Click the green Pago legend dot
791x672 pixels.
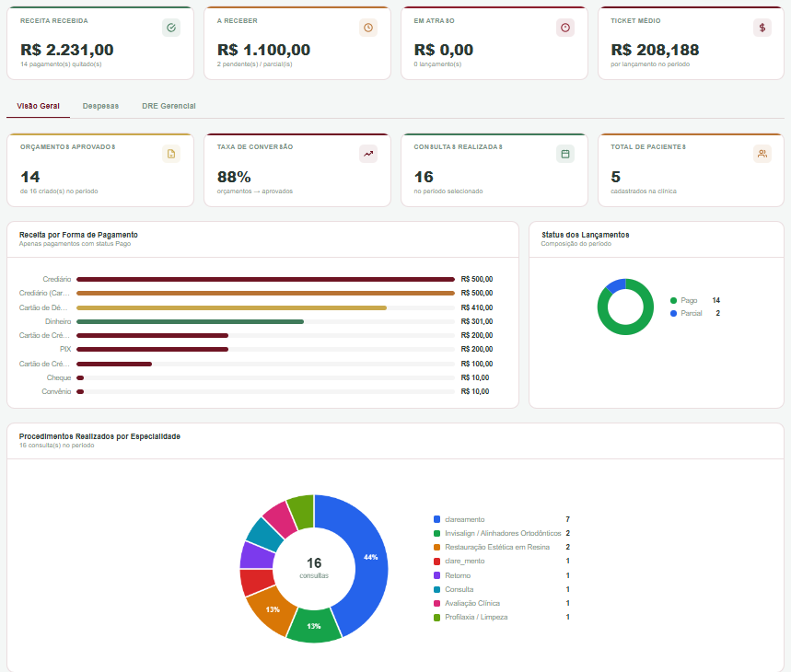click(673, 300)
